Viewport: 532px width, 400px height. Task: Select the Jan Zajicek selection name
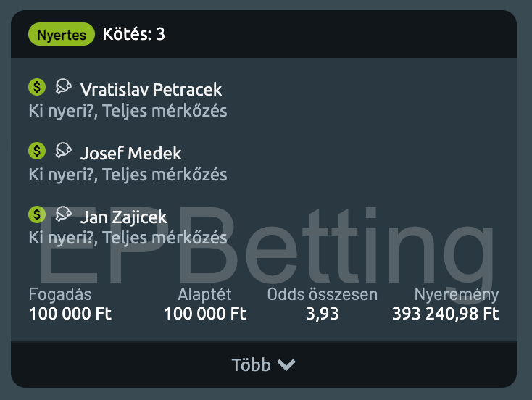[123, 217]
